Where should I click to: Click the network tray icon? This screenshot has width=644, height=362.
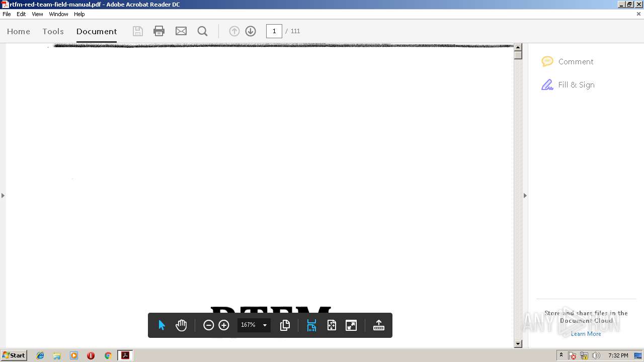click(x=584, y=355)
